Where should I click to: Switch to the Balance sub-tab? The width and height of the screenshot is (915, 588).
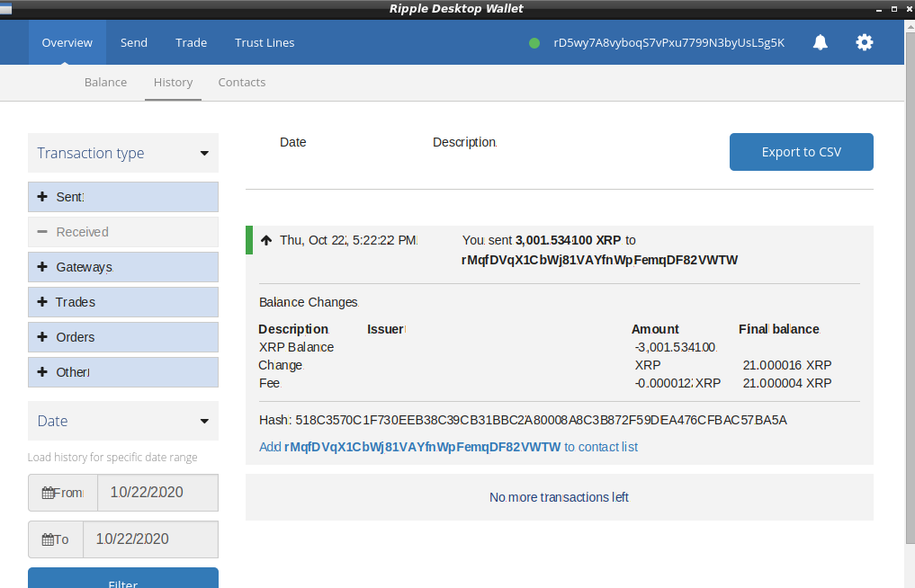coord(105,82)
